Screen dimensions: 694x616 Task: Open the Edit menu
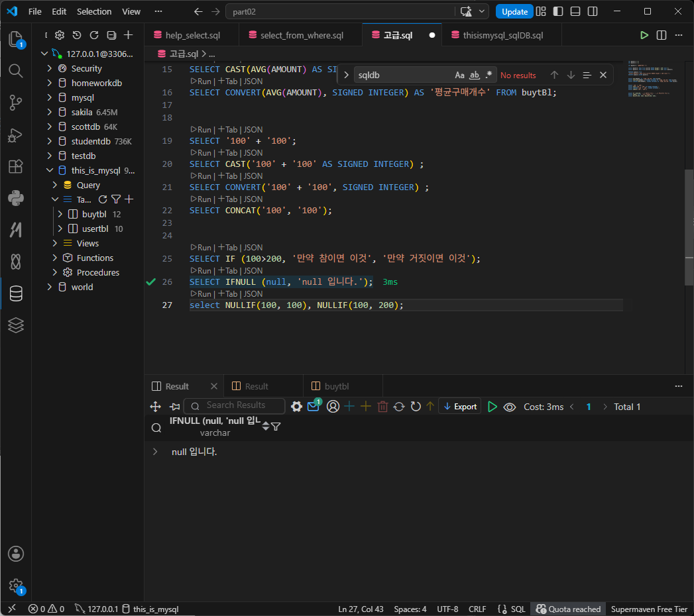click(59, 11)
